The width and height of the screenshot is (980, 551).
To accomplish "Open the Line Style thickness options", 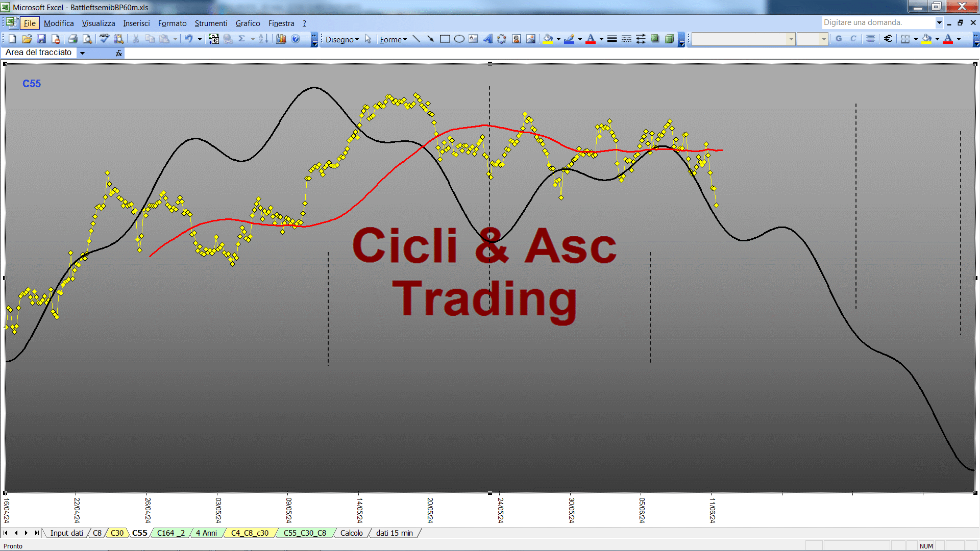I will 612,39.
